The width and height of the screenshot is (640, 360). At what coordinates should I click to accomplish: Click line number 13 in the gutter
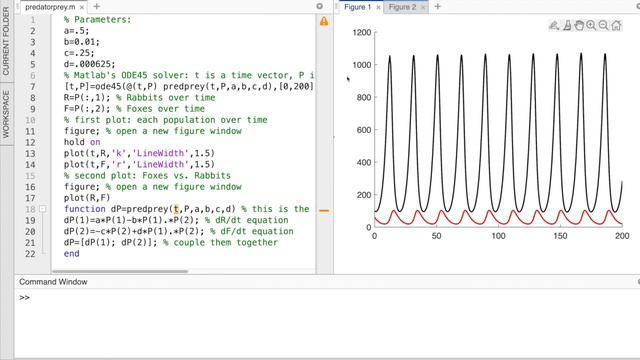pyautogui.click(x=30, y=153)
